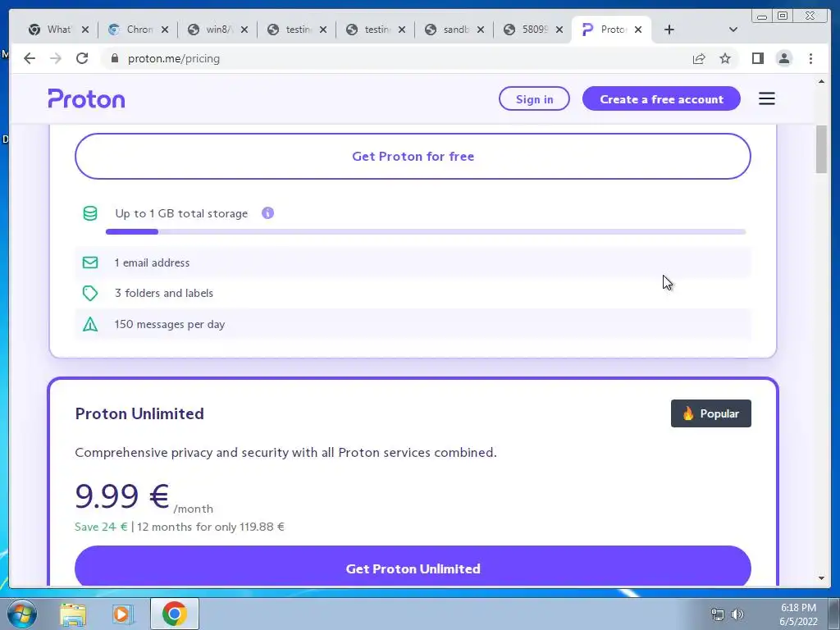Open the Chrome profile avatar icon

pyautogui.click(x=783, y=58)
